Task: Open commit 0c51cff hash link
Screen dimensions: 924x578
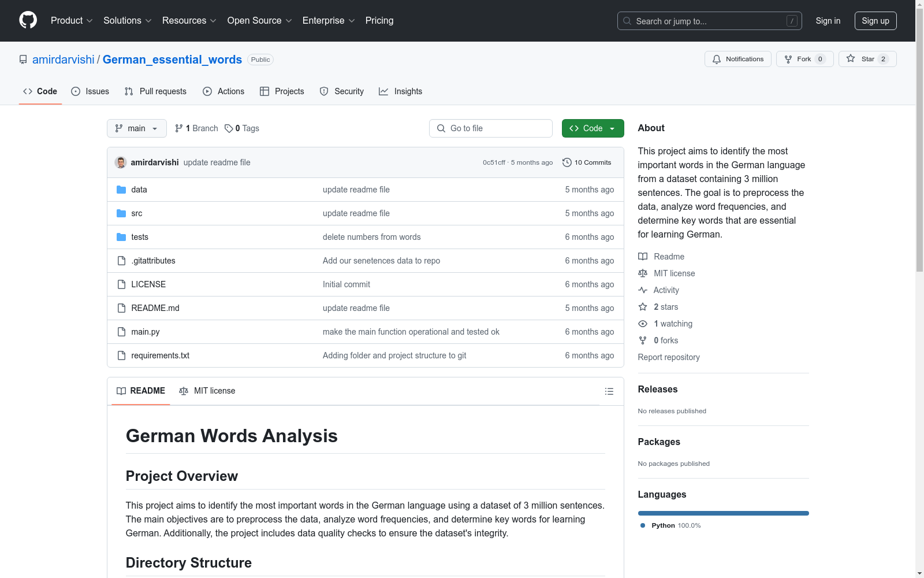Action: point(494,162)
